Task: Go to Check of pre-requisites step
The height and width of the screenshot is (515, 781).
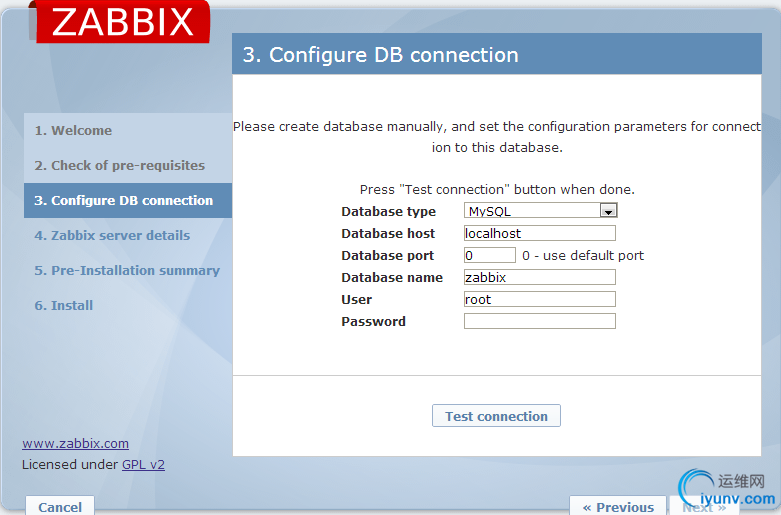Action: 120,165
